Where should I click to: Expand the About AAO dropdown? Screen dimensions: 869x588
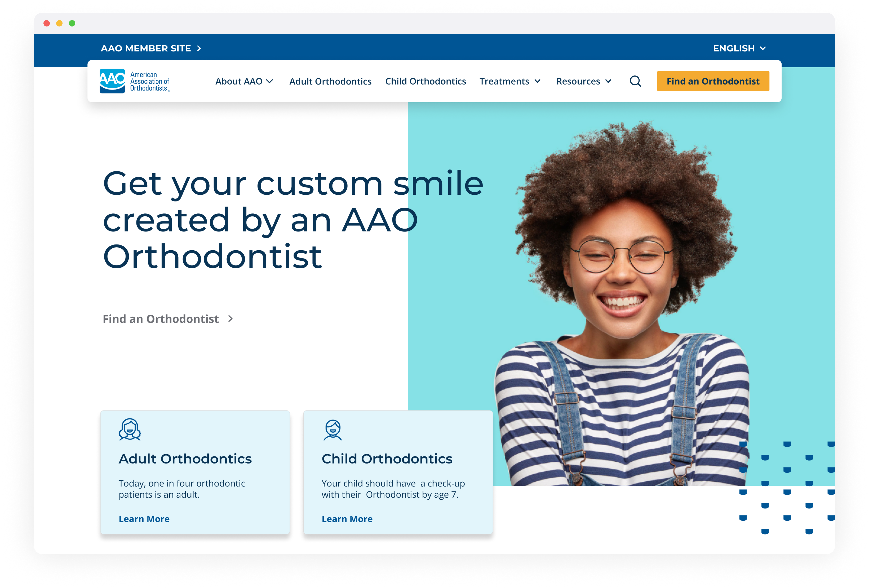[x=244, y=81]
